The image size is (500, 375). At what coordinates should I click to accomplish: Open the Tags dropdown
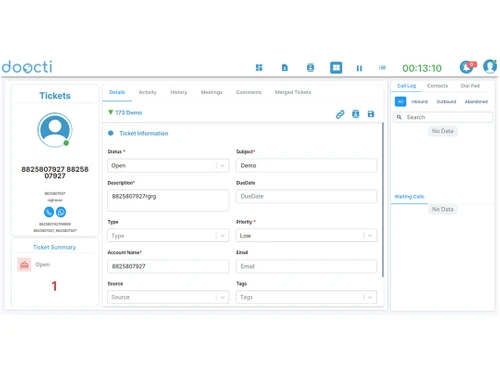306,297
